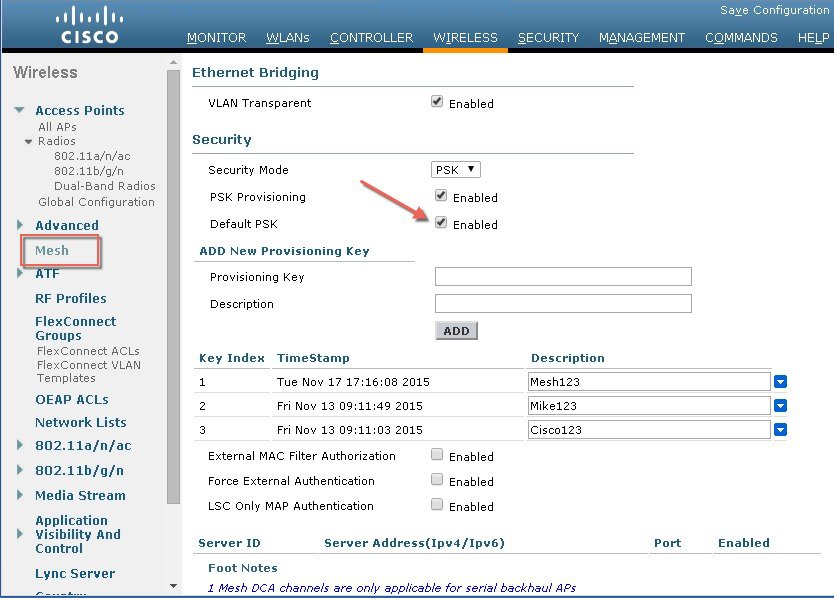Open Network Lists link
Image resolution: width=834 pixels, height=598 pixels.
click(x=81, y=422)
